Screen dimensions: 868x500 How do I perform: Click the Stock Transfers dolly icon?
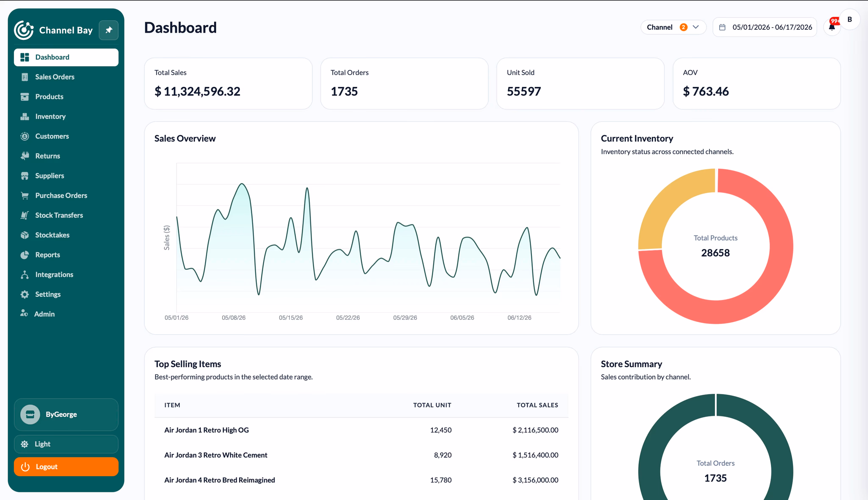25,215
